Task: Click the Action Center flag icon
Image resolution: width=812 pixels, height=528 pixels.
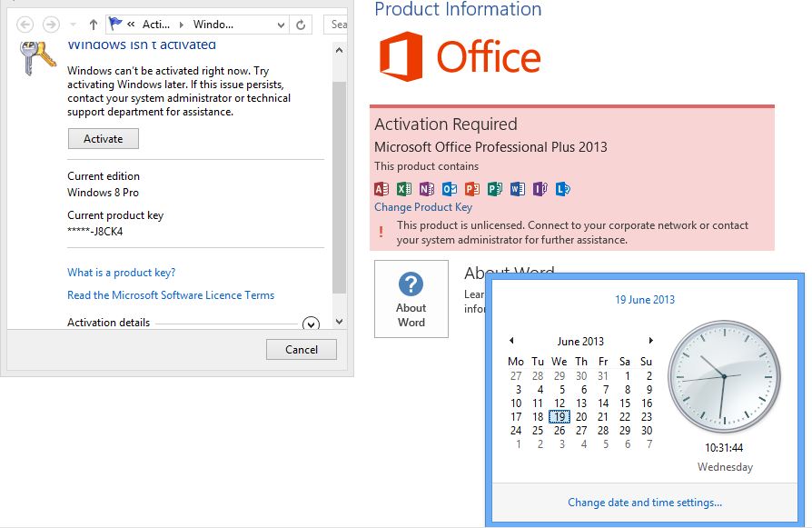Action: (x=115, y=24)
